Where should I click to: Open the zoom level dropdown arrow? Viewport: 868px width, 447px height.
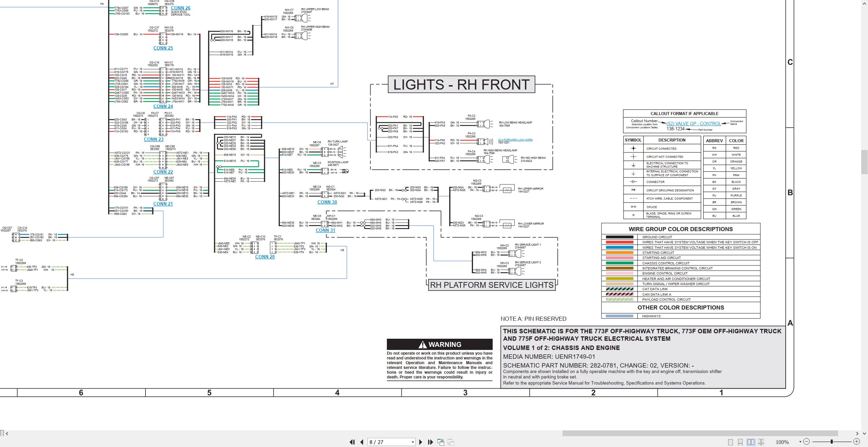[x=800, y=442]
